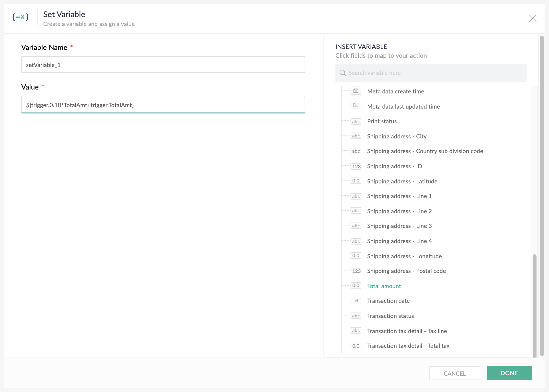Insert Shipping address - ID field
This screenshot has height=392, width=549.
[395, 166]
